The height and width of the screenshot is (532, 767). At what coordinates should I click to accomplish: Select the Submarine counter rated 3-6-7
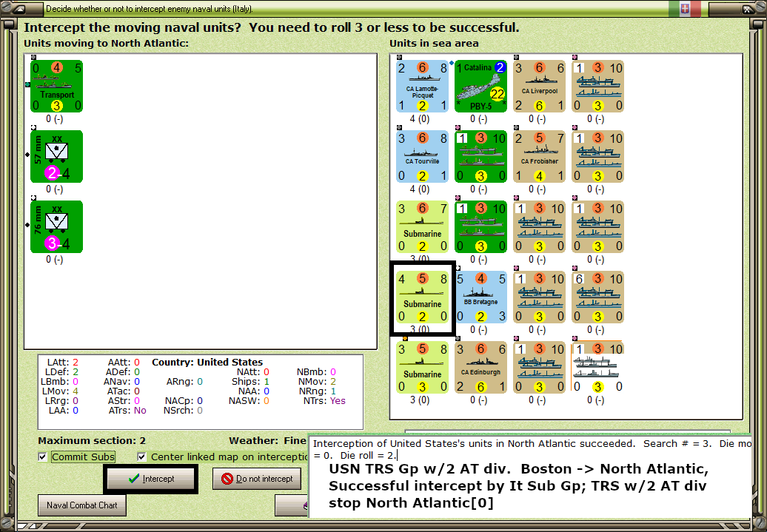coord(422,227)
